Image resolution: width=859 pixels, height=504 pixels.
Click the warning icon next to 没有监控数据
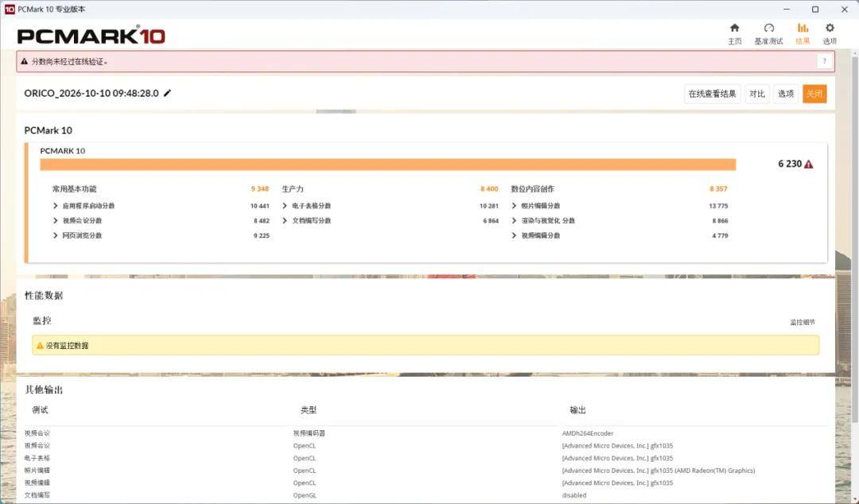click(x=40, y=346)
